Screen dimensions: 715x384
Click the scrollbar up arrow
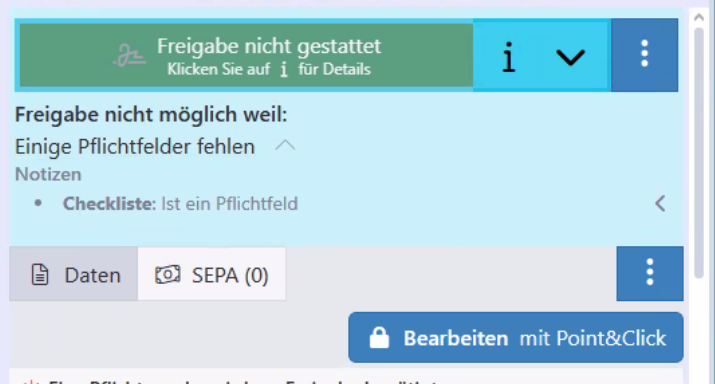coord(699,17)
